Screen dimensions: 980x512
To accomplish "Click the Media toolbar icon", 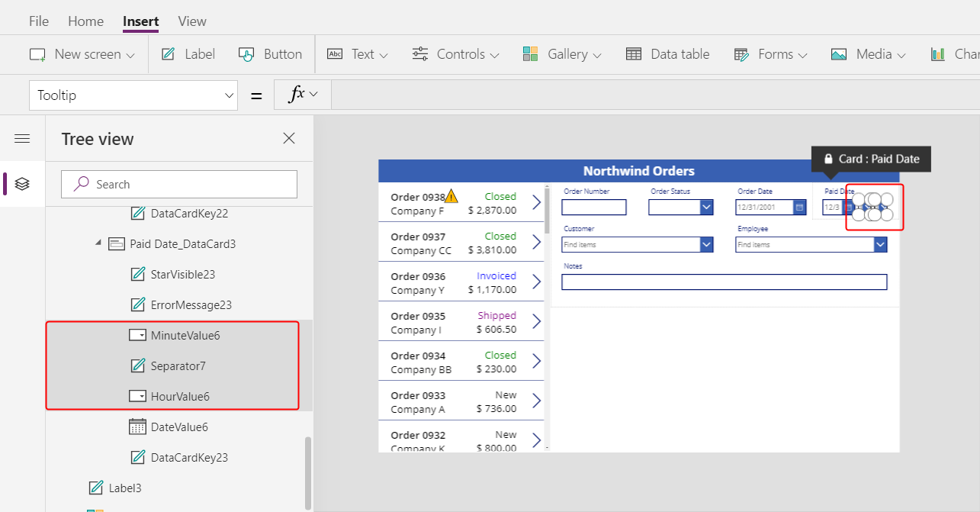I will pos(839,53).
